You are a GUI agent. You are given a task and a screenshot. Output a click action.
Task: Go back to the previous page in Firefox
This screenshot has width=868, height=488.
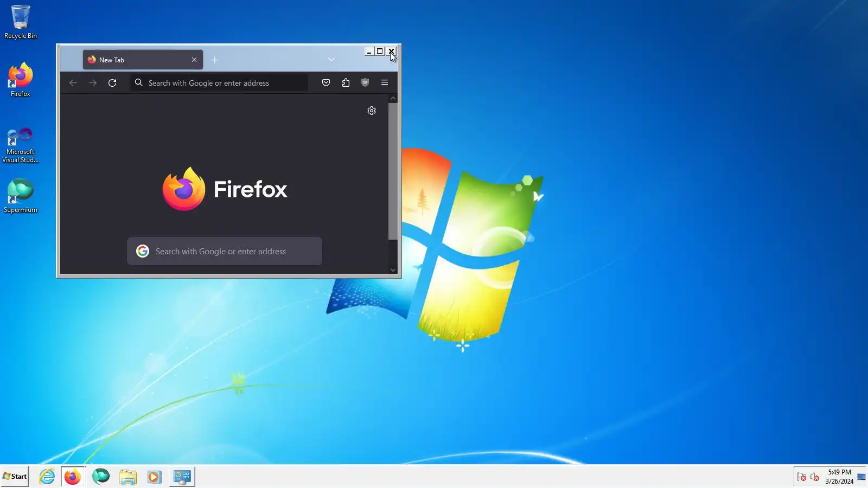(73, 83)
